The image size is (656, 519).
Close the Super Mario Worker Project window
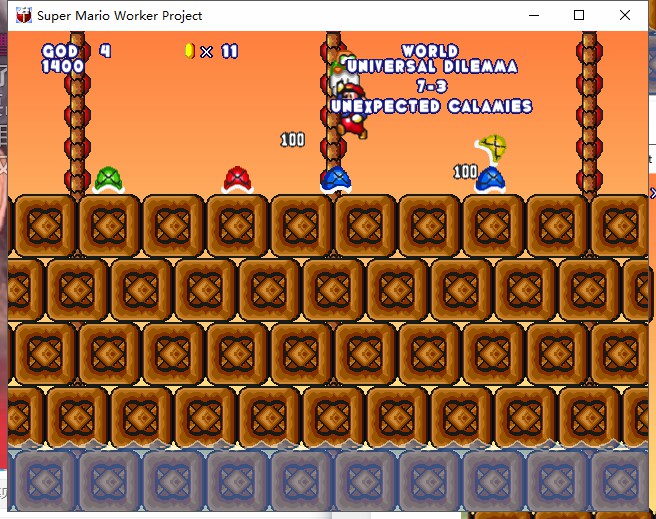pyautogui.click(x=625, y=15)
